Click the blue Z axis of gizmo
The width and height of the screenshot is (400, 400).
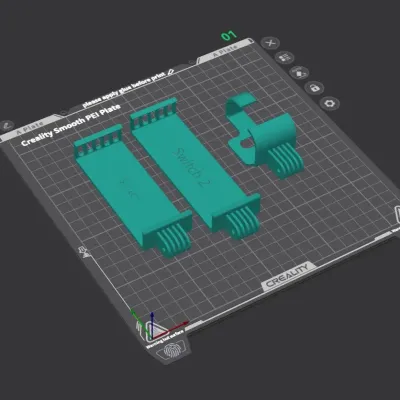(x=152, y=323)
